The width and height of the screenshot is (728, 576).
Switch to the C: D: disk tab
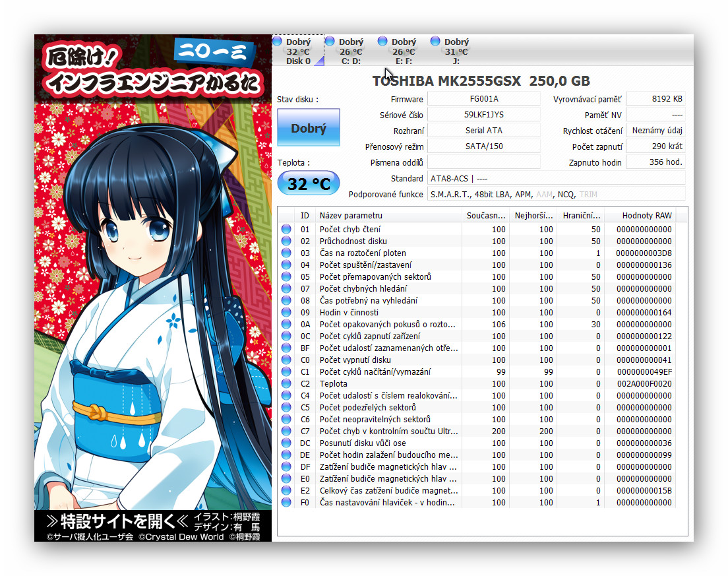[351, 51]
